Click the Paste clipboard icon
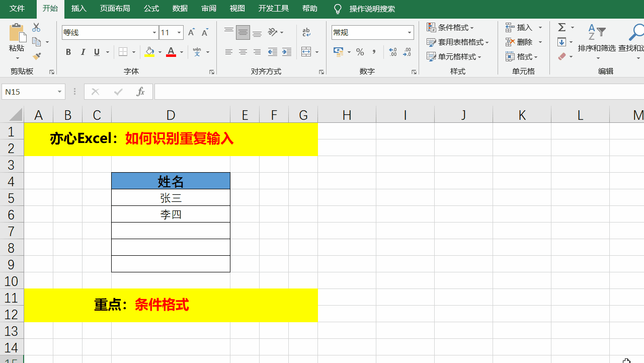The width and height of the screenshot is (644, 363). [x=17, y=33]
